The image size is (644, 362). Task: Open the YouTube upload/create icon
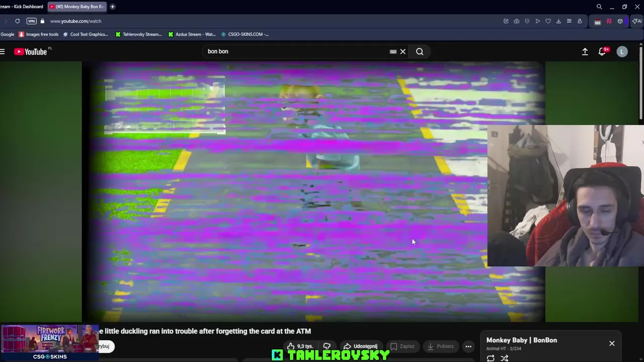click(x=585, y=51)
